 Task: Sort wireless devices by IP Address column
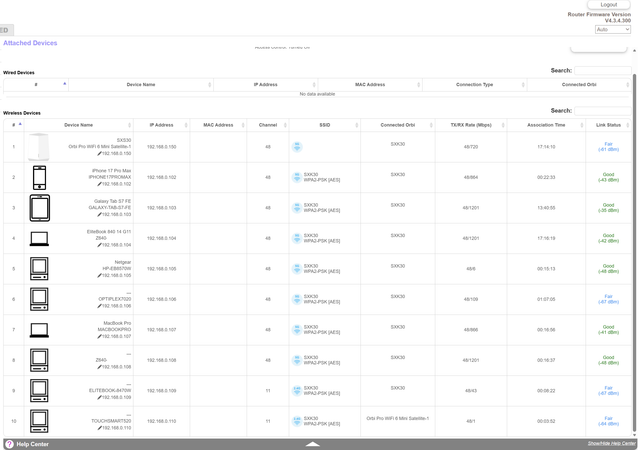pos(162,125)
